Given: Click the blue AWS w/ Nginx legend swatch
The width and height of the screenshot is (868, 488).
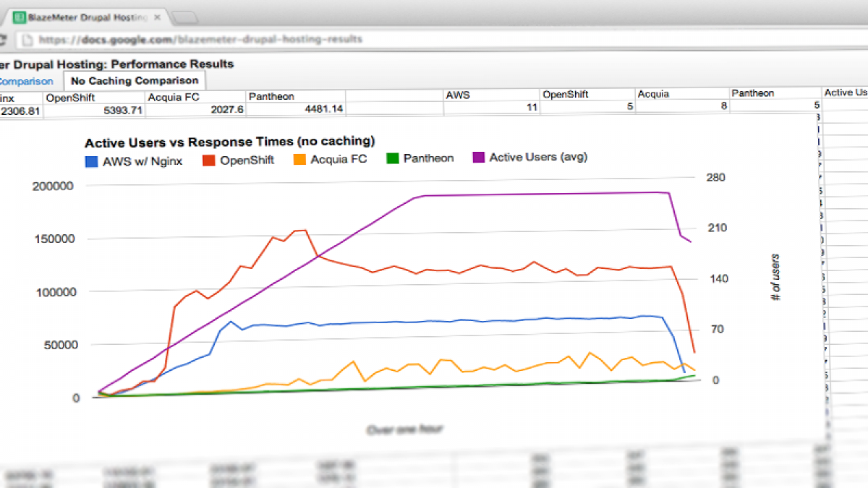Looking at the screenshot, I should [x=92, y=160].
